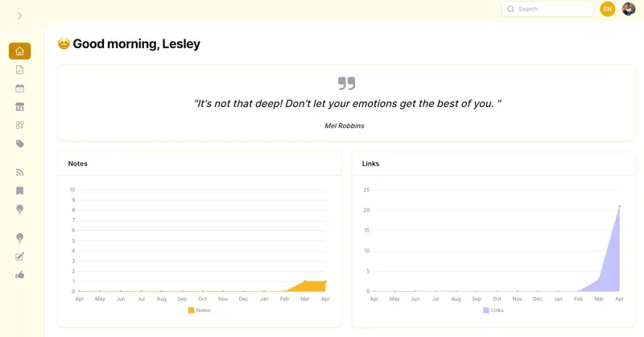644x337 pixels.
Task: Open the store icon in sidebar
Action: pyautogui.click(x=19, y=107)
